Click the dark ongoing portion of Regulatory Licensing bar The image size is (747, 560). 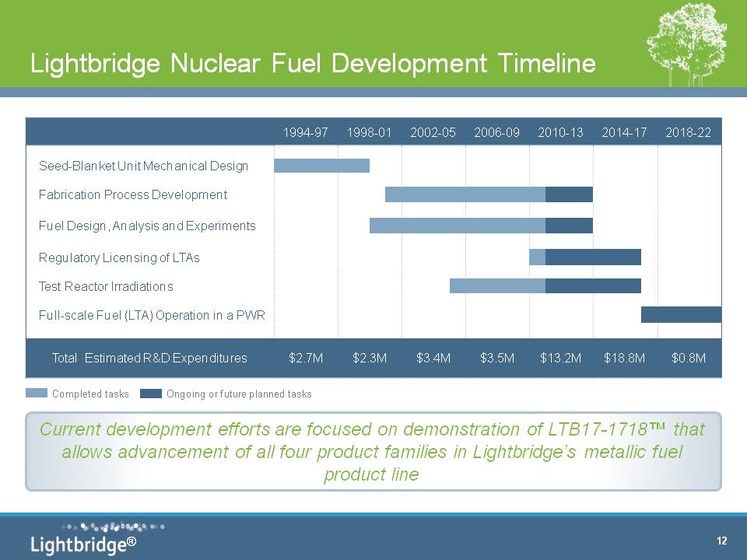coord(593,257)
